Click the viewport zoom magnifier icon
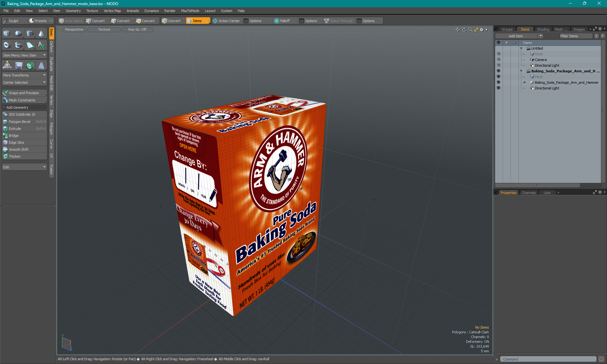Image resolution: width=607 pixels, height=364 pixels. (470, 30)
